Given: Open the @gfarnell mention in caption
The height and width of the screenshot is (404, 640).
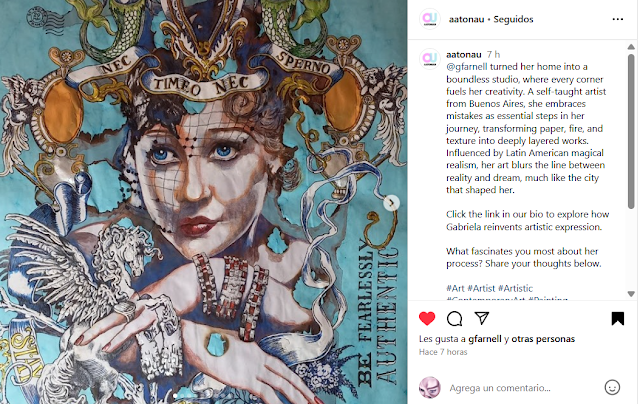Looking at the screenshot, I should [467, 67].
